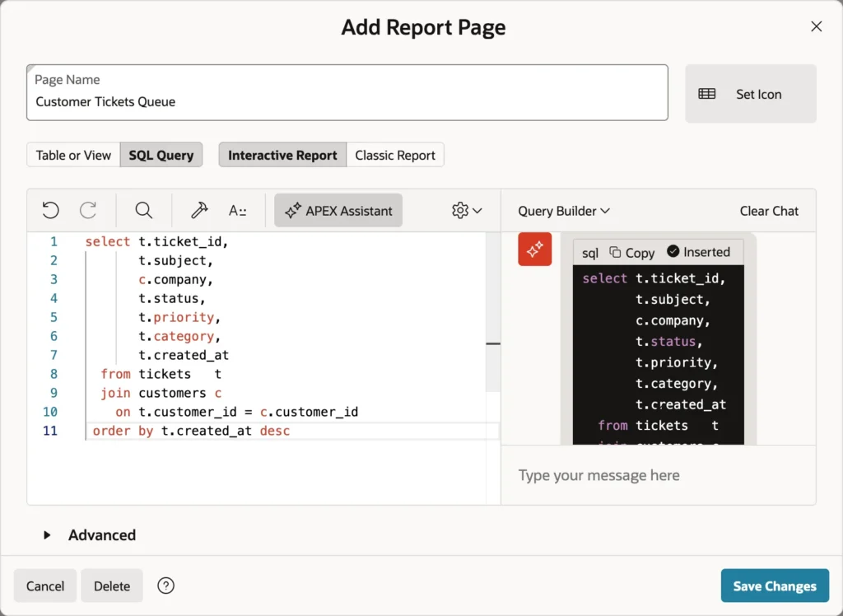Choose Interactive Report type
Screen dimensions: 843x616
(282, 155)
